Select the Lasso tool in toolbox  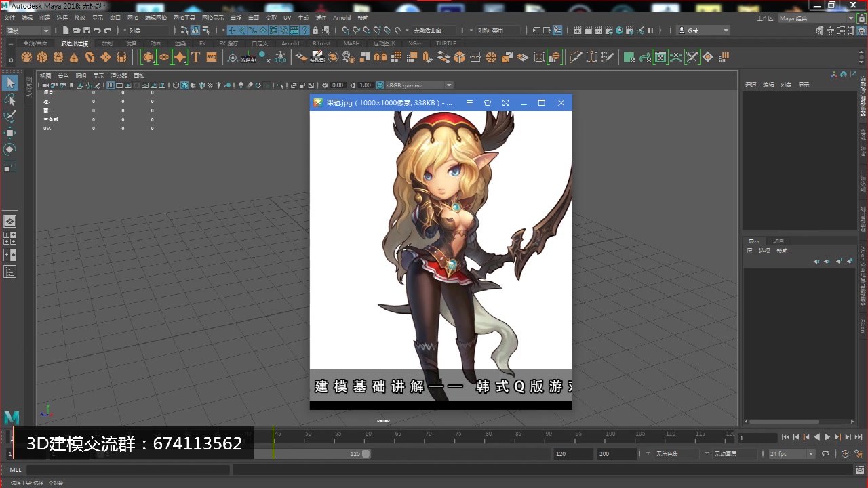coord(10,100)
